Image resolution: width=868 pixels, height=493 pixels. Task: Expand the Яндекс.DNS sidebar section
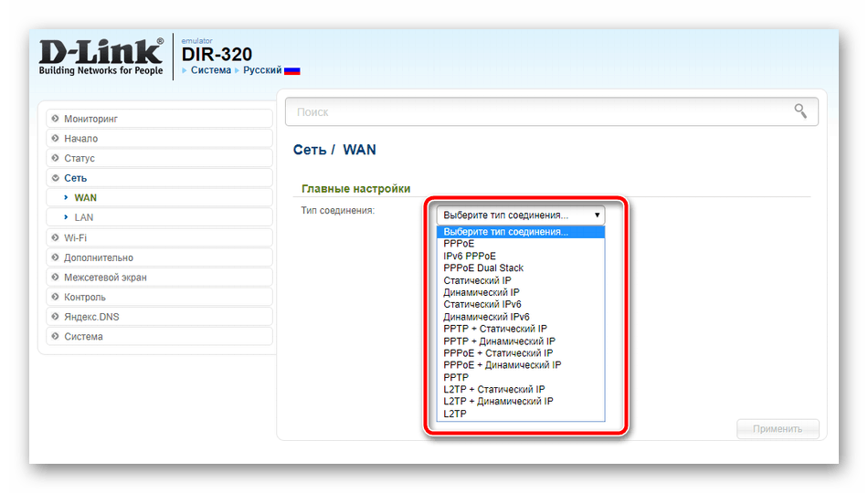(x=159, y=317)
